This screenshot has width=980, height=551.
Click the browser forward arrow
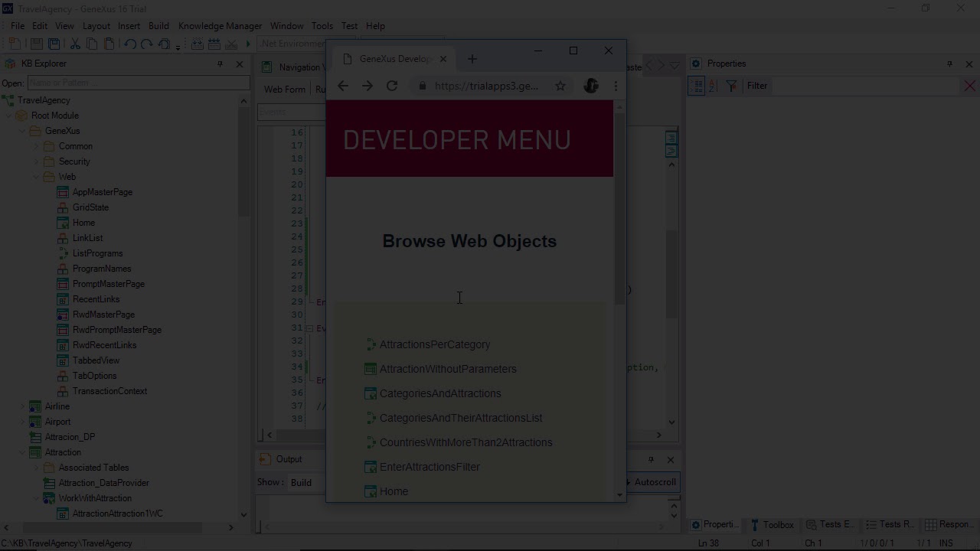(367, 86)
